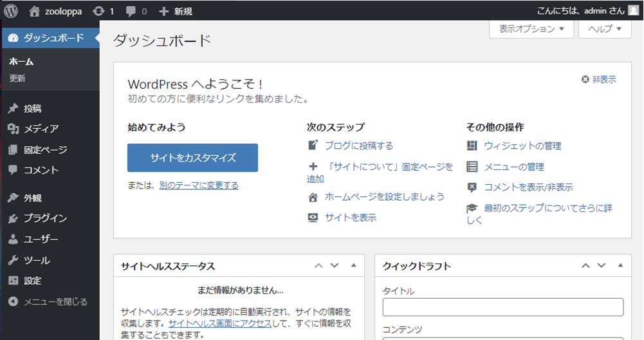Open コメントを表示/非表示 link
Viewport: 644px width, 340px height.
[x=529, y=187]
